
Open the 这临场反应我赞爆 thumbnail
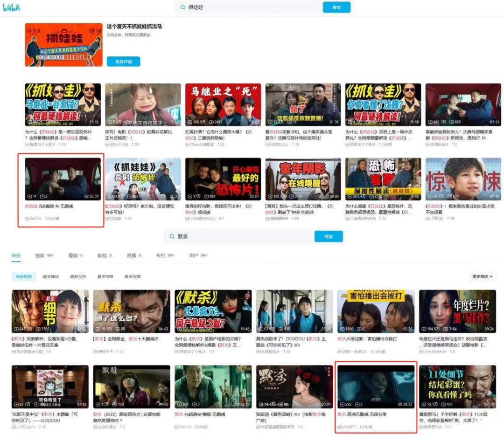tap(303, 104)
